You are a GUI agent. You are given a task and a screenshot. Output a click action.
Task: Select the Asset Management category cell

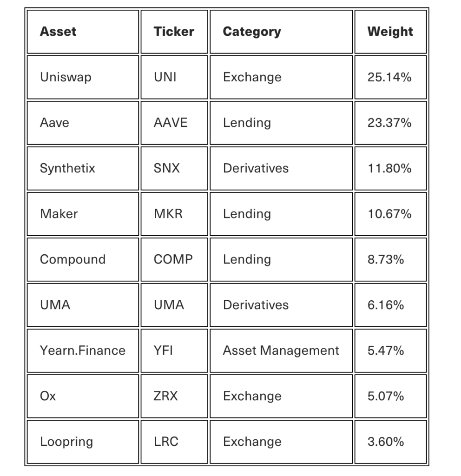click(281, 350)
